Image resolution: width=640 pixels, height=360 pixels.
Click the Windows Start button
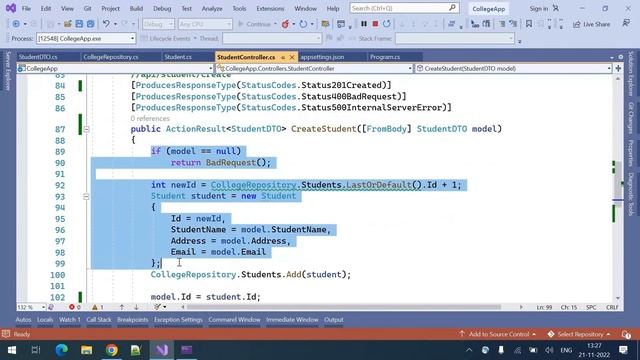tap(12, 350)
